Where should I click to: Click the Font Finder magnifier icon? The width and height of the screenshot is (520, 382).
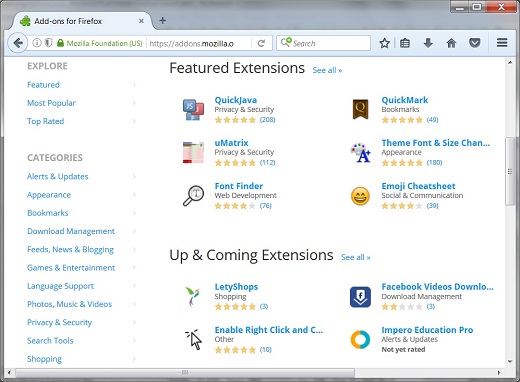click(x=193, y=196)
